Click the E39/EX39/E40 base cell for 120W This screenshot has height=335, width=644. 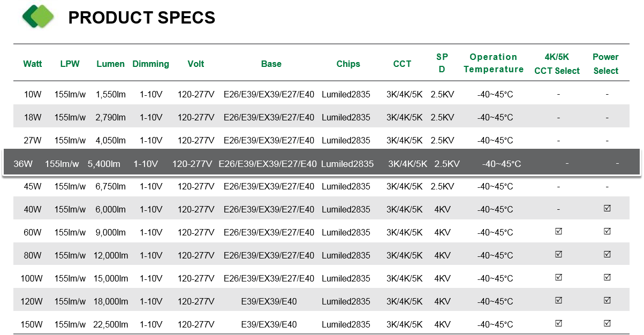[269, 301]
